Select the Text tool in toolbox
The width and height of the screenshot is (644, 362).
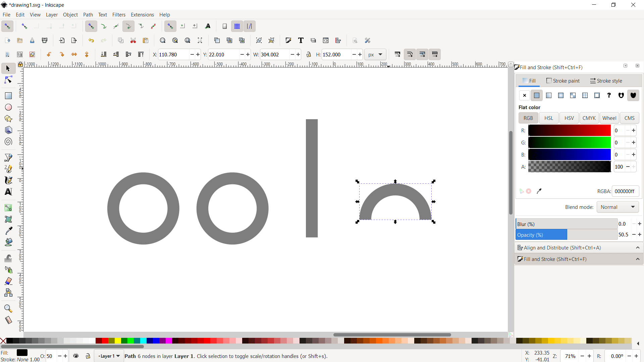(x=8, y=192)
